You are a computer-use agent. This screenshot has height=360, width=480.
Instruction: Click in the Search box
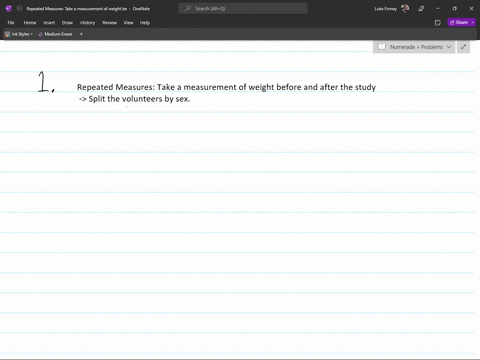(243, 9)
